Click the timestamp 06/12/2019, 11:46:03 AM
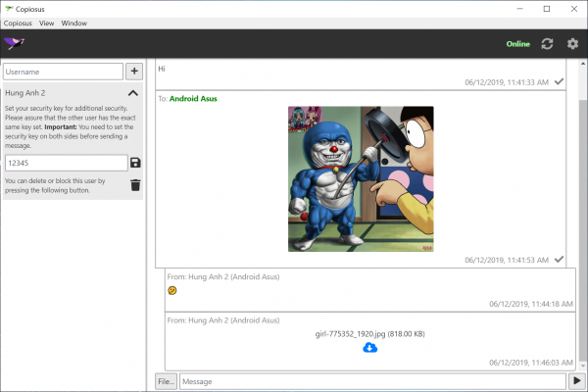 pyautogui.click(x=531, y=363)
